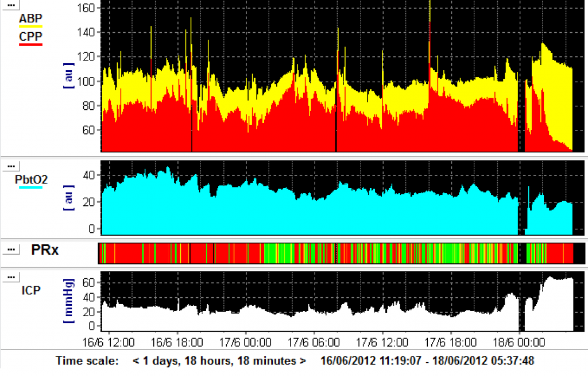The width and height of the screenshot is (588, 376).
Task: Open options button of ICP chart panel
Action: [x=10, y=277]
